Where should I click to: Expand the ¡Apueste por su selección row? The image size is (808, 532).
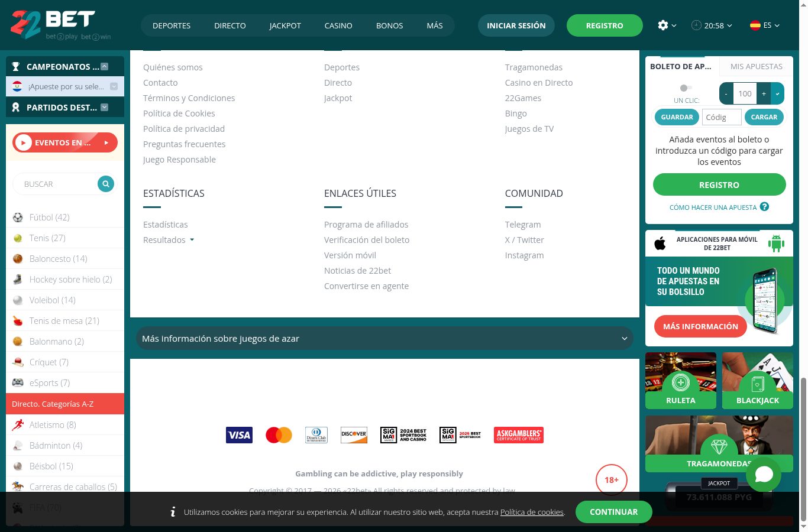coord(114,86)
